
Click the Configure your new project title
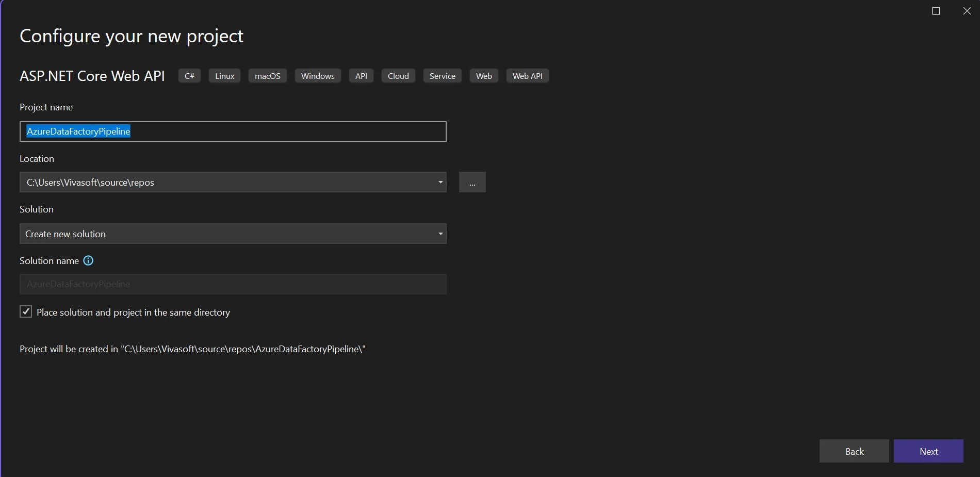pos(132,36)
